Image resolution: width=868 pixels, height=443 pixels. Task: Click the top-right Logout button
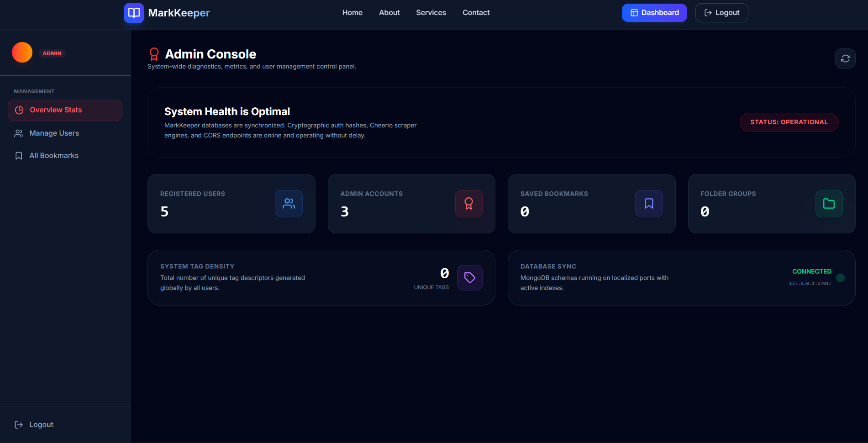pyautogui.click(x=721, y=13)
